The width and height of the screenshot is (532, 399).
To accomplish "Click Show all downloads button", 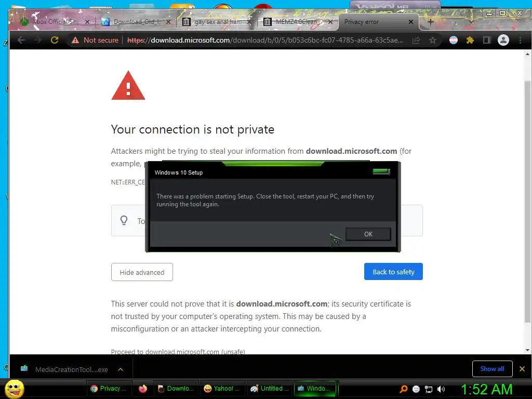I will coord(492,369).
